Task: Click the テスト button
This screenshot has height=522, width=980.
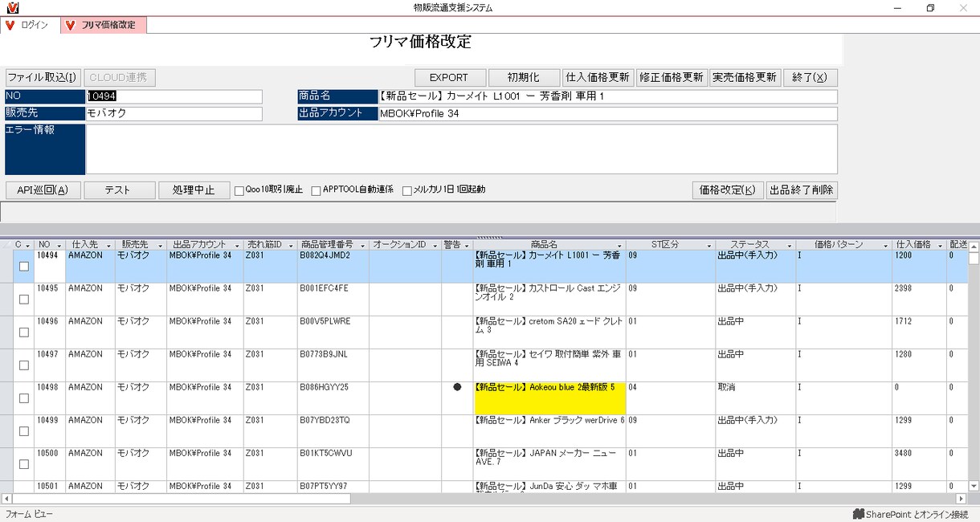Action: (119, 190)
